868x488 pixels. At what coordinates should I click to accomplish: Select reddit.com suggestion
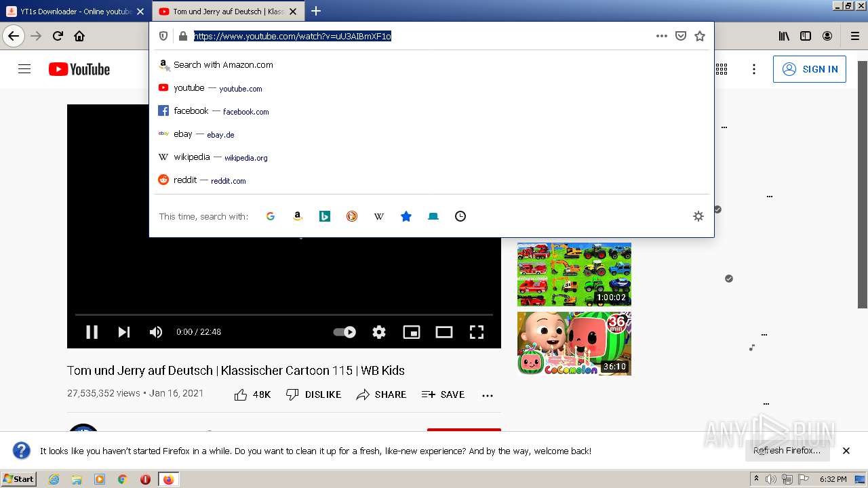pyautogui.click(x=431, y=180)
